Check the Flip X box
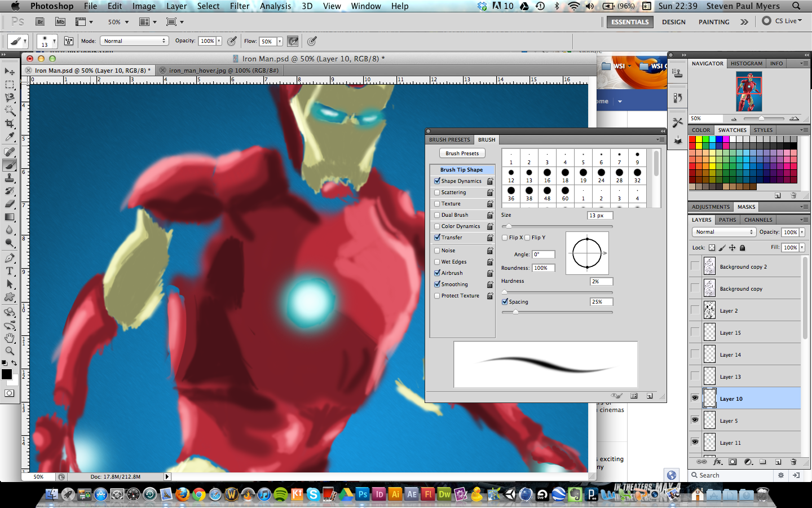This screenshot has width=812, height=508. [505, 238]
